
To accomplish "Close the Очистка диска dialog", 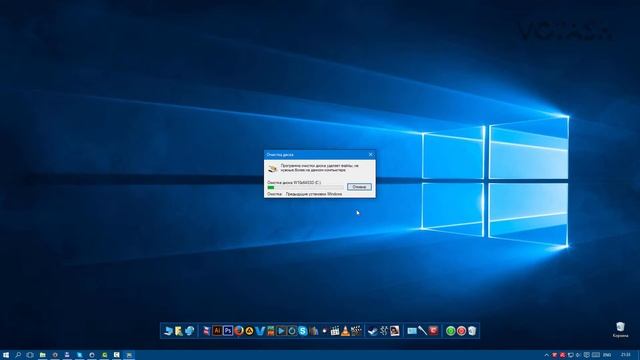I will point(371,155).
